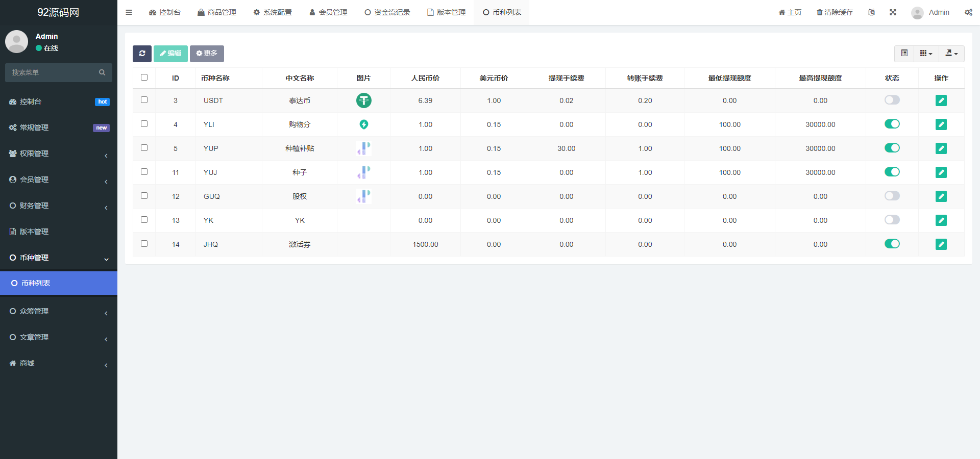Edit the JHQ row with pencil icon
The image size is (980, 459).
pyautogui.click(x=941, y=244)
